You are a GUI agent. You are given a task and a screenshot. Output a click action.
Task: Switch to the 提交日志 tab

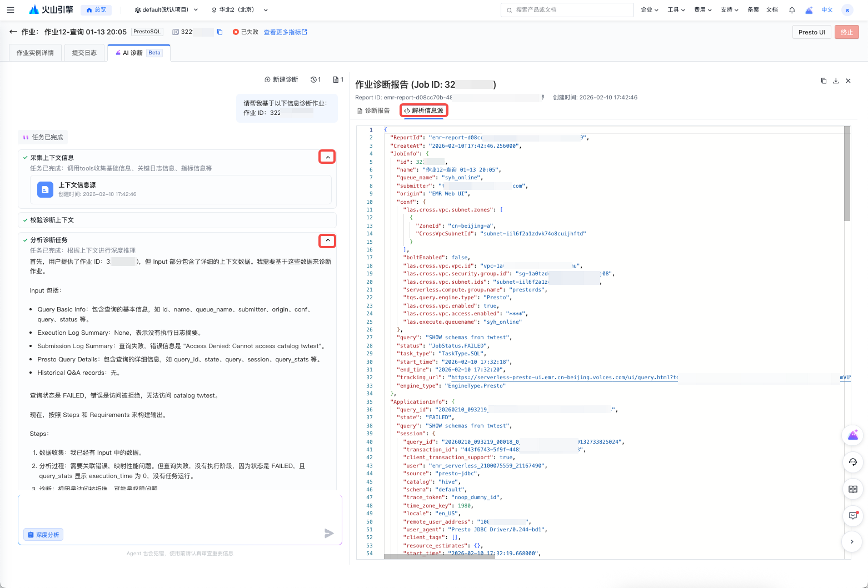(x=84, y=53)
